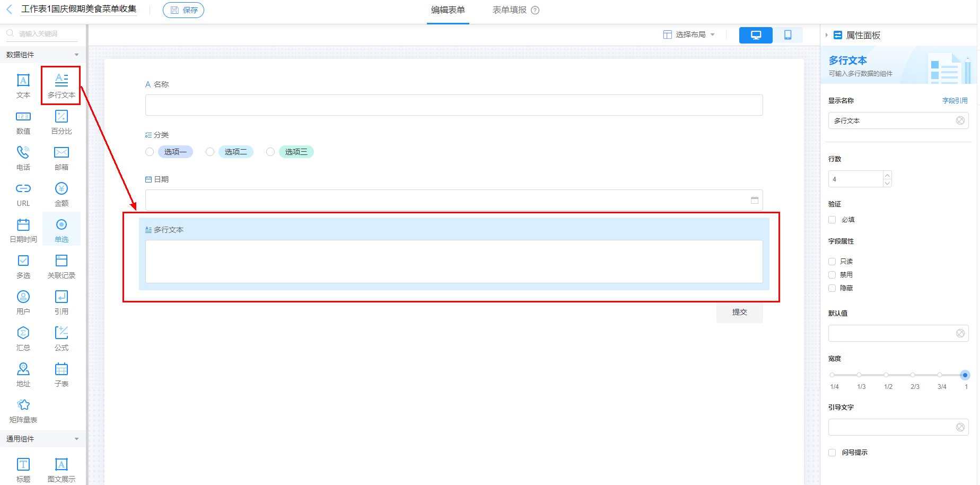Add the 标题 title component
The image size is (980, 485).
tap(23, 471)
